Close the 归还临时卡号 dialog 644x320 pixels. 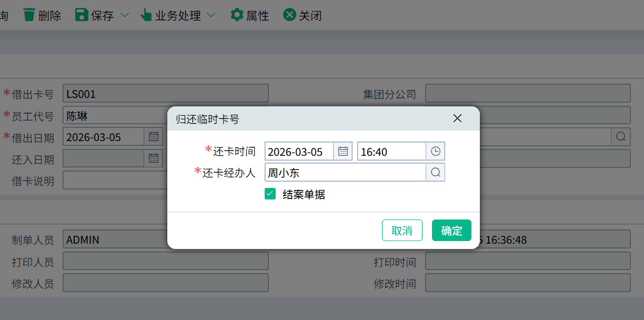[457, 118]
